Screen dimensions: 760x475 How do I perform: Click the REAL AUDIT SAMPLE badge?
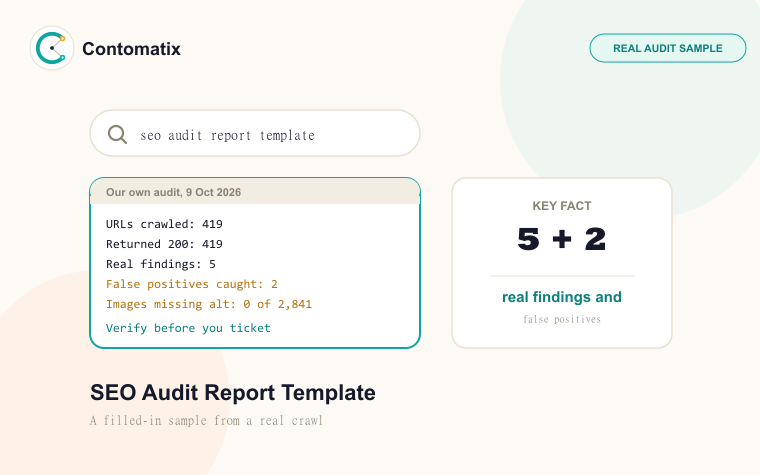point(667,48)
